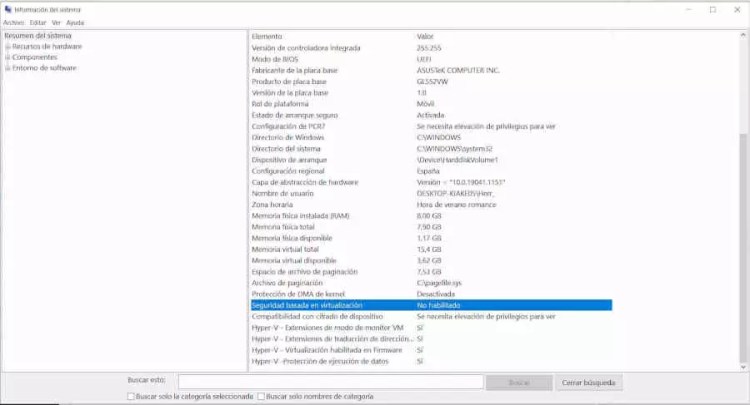Screen dimensions: 750x405
Task: Select Versión de controladora integrada row
Action: 431,48
